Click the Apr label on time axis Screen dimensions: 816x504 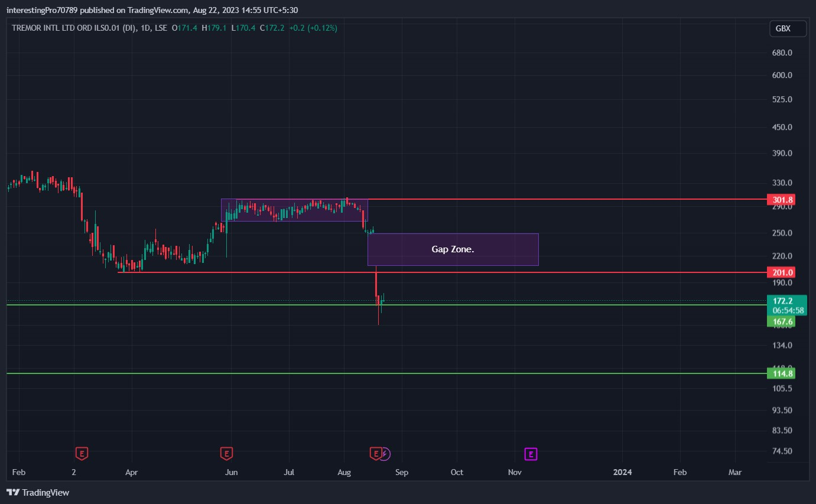click(131, 472)
